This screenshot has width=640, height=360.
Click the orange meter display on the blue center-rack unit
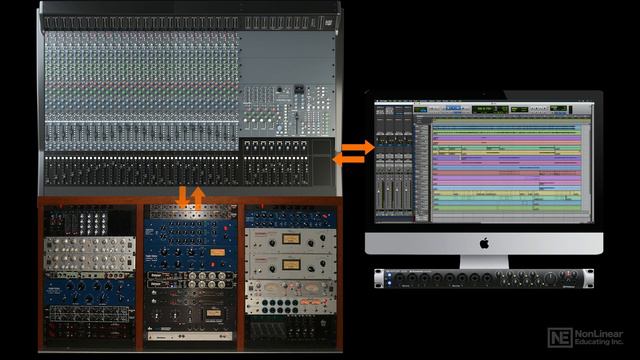[217, 253]
